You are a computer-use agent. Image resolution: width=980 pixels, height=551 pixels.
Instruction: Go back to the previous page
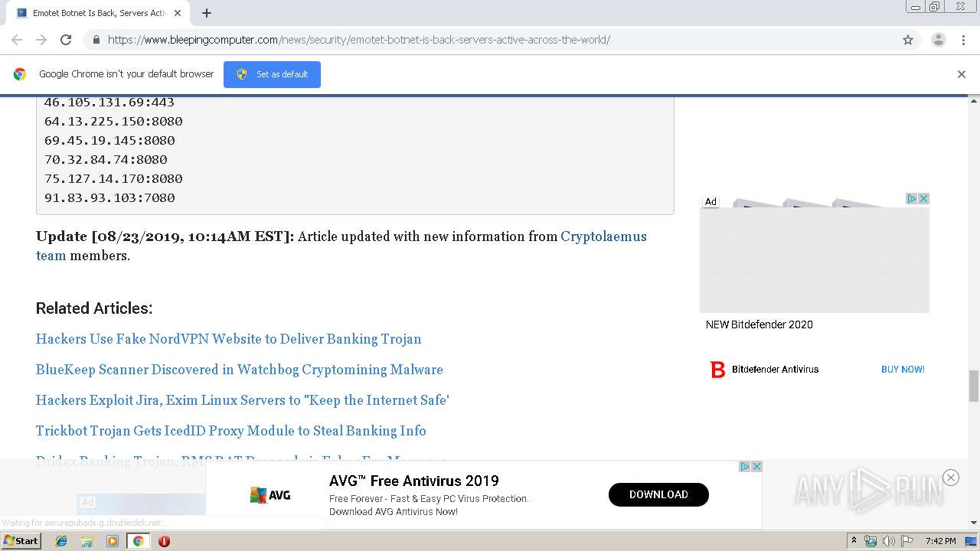tap(17, 40)
